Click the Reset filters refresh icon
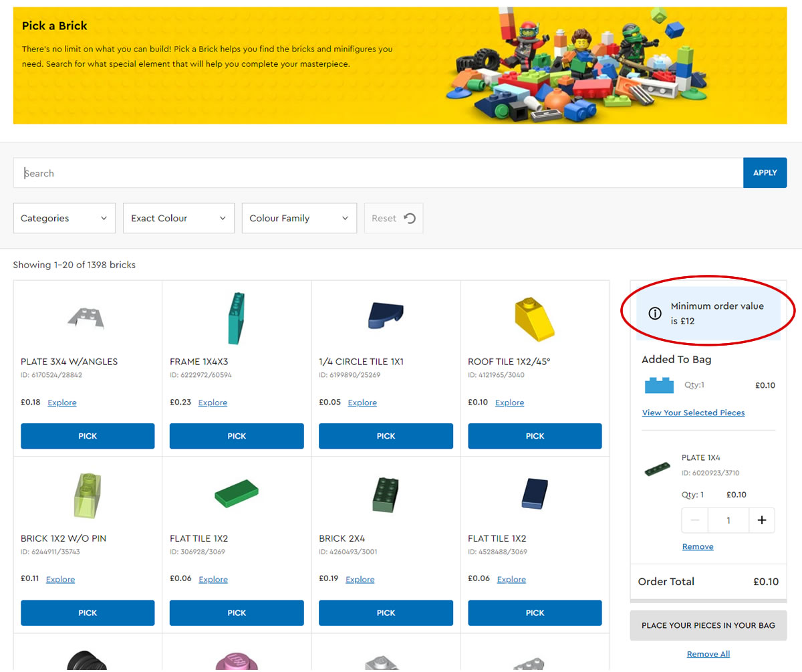Viewport: 802px width, 672px height. (x=410, y=218)
